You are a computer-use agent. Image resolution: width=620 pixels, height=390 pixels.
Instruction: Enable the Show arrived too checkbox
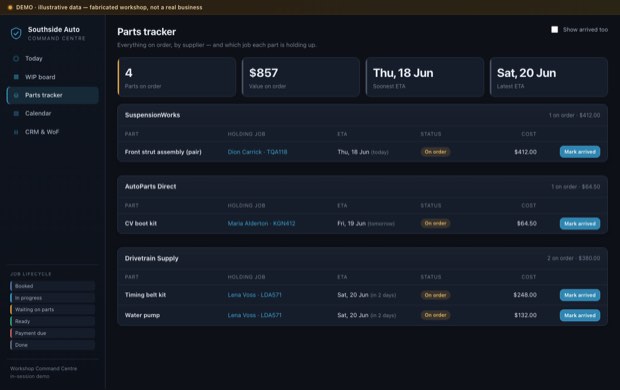555,30
